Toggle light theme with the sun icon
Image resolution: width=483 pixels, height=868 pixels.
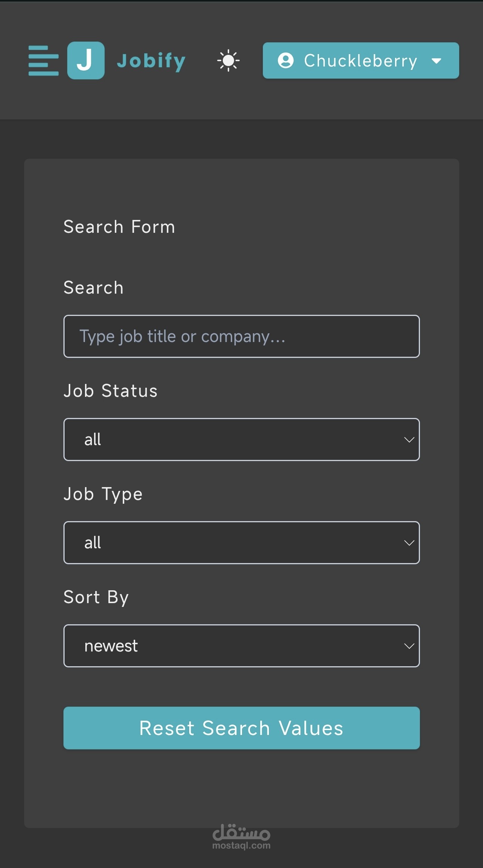228,60
